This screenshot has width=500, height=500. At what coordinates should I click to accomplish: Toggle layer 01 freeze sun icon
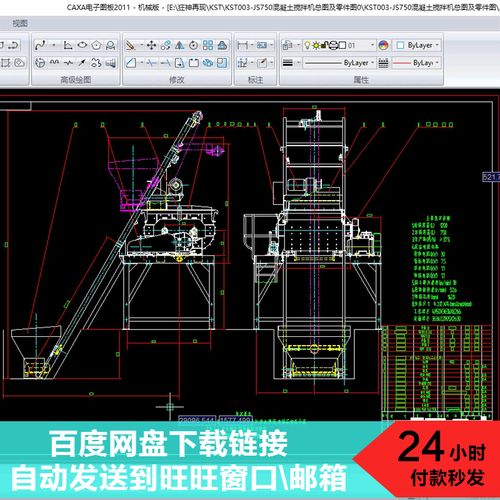[x=315, y=45]
